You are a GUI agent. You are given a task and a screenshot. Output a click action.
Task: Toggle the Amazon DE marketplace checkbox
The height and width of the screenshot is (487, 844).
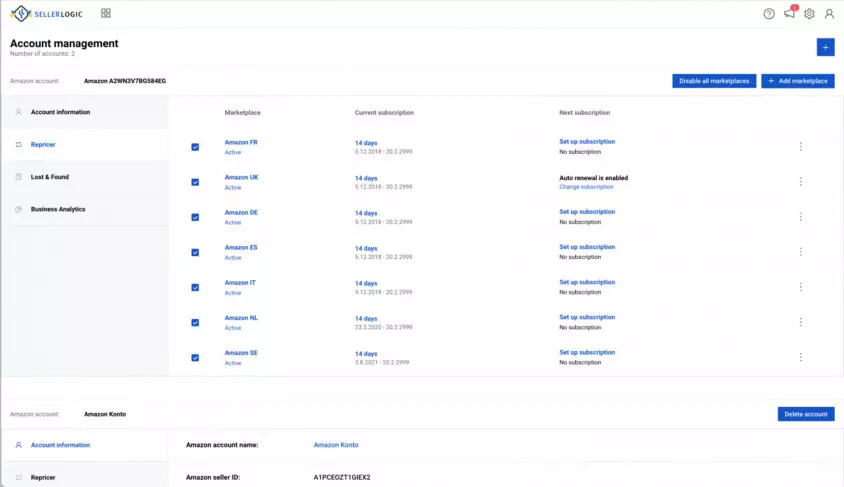pos(195,217)
